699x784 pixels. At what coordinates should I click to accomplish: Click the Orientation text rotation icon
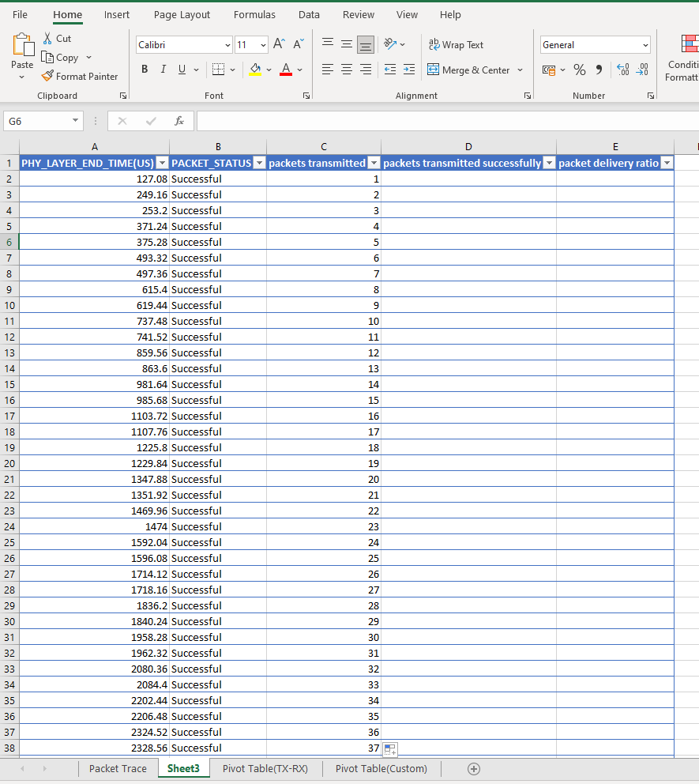(390, 44)
